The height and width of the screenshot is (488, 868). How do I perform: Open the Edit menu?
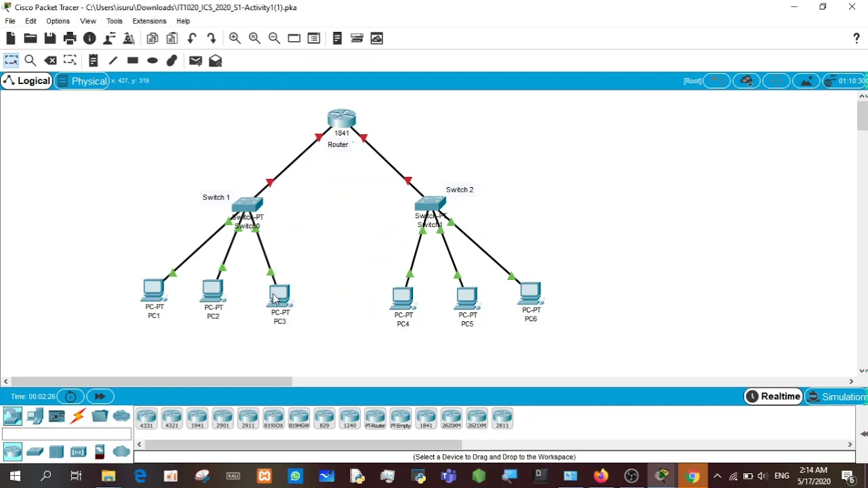(31, 21)
